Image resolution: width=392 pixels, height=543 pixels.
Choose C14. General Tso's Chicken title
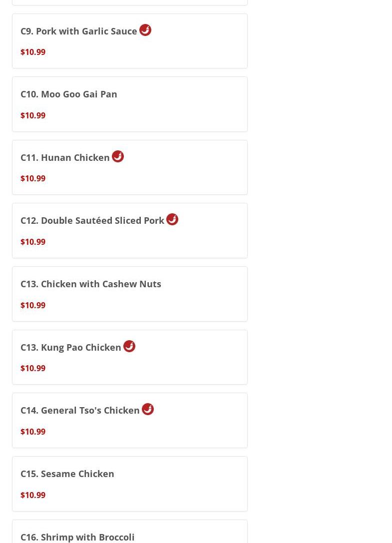(79, 410)
